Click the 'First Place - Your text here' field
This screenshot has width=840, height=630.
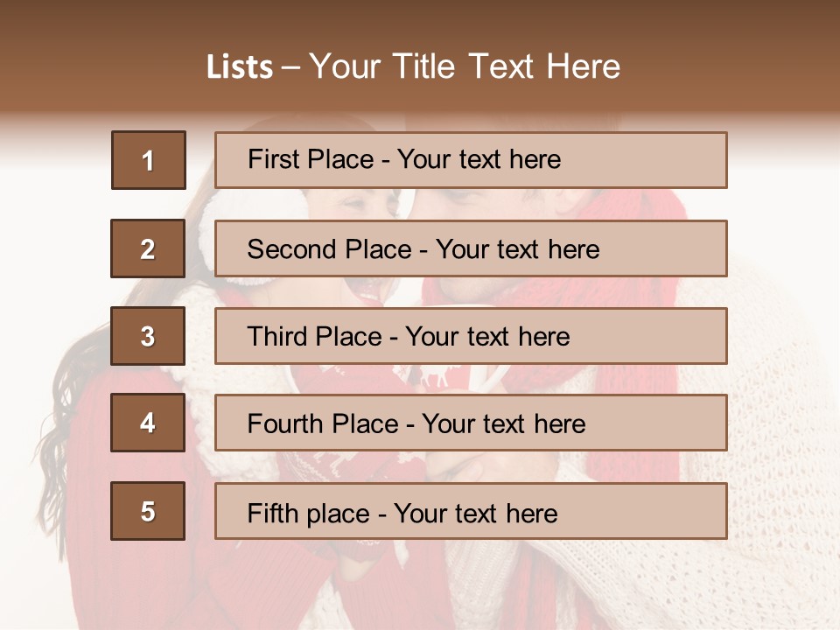(x=471, y=160)
